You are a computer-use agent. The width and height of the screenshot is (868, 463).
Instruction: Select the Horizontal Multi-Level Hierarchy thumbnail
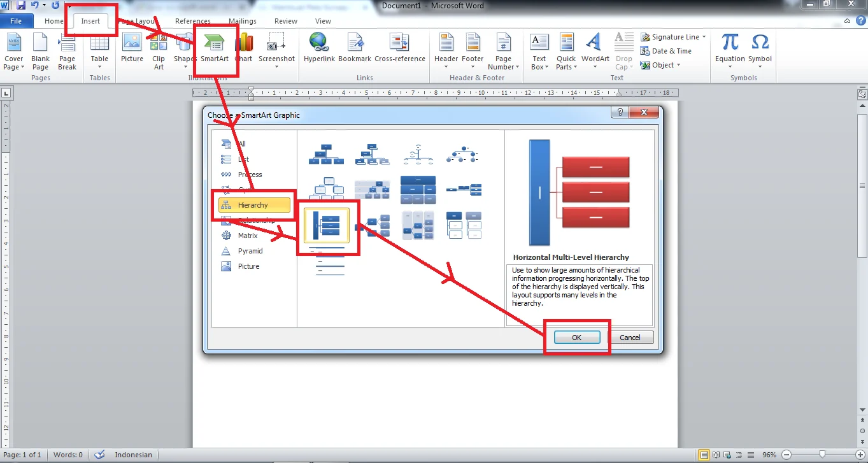327,225
